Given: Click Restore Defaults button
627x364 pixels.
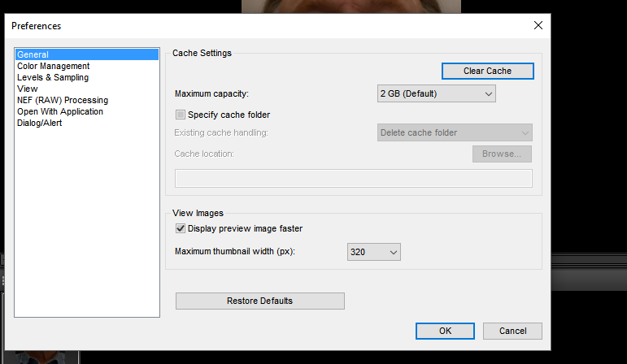Looking at the screenshot, I should pos(259,301).
